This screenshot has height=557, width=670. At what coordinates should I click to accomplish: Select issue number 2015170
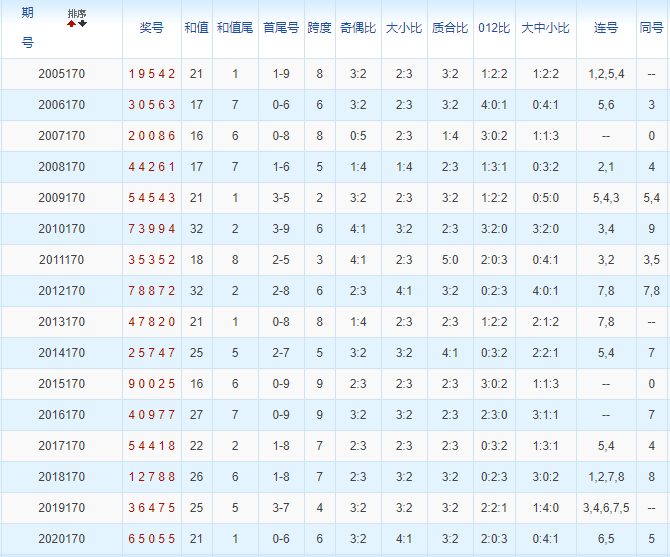(x=62, y=384)
